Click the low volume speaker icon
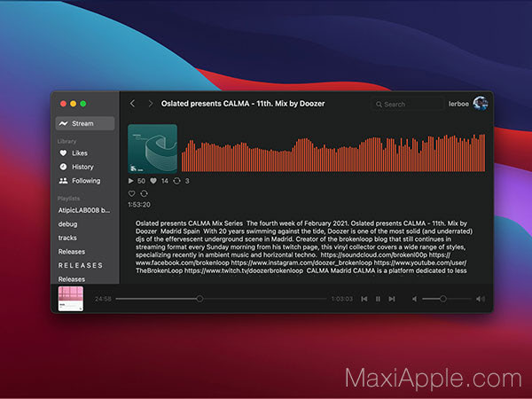 414,299
